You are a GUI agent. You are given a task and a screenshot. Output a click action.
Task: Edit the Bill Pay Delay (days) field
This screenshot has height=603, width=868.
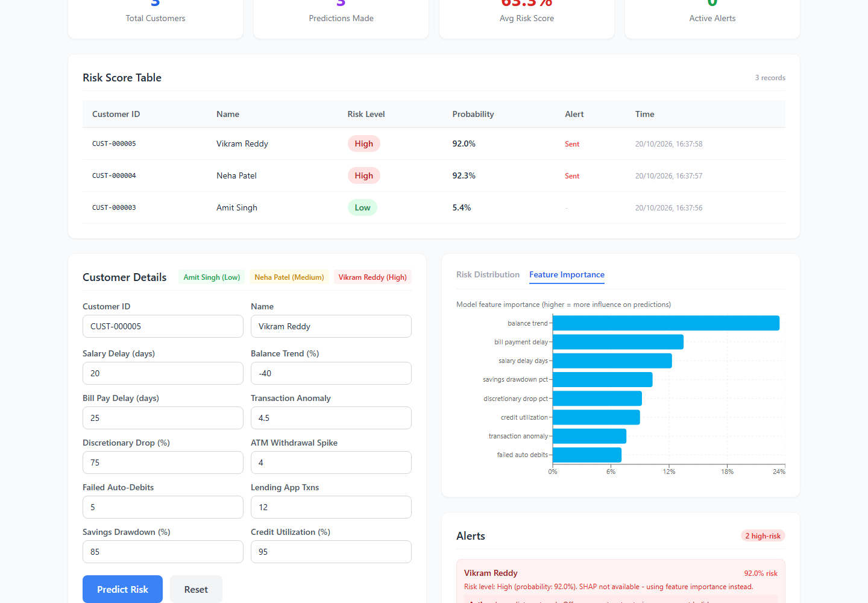point(163,418)
